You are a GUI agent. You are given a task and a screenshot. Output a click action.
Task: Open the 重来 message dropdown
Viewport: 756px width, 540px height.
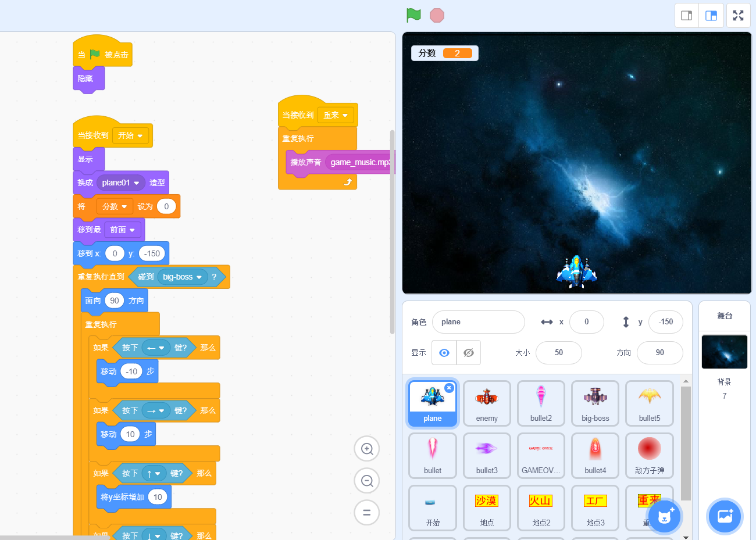345,116
